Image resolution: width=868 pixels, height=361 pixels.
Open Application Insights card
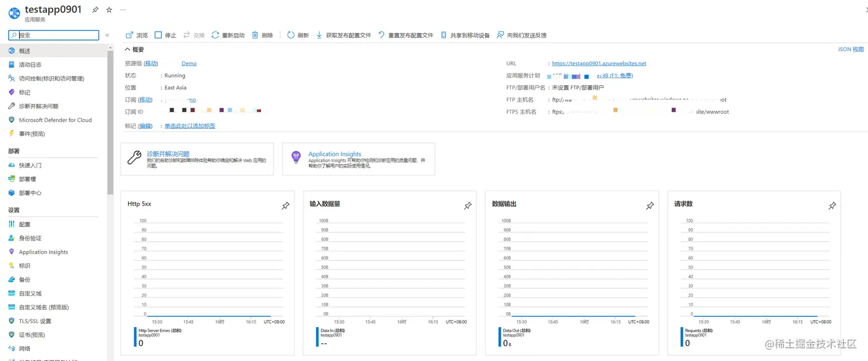click(x=358, y=159)
